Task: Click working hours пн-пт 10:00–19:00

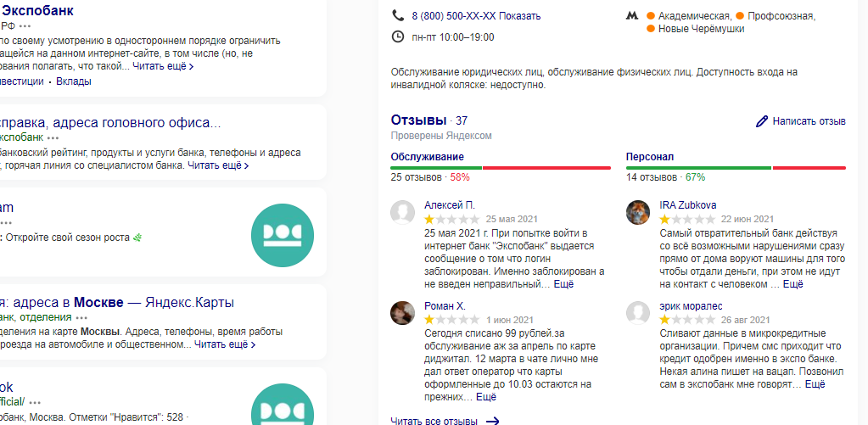Action: coord(453,37)
